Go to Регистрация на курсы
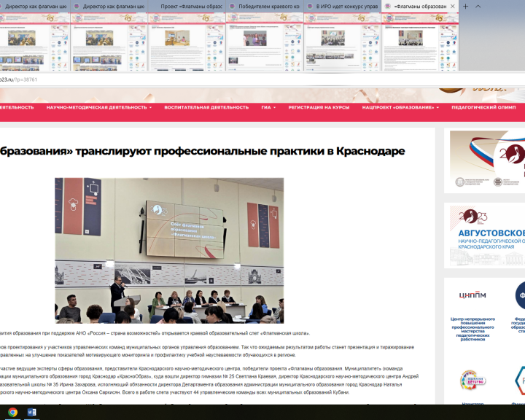 pos(319,107)
